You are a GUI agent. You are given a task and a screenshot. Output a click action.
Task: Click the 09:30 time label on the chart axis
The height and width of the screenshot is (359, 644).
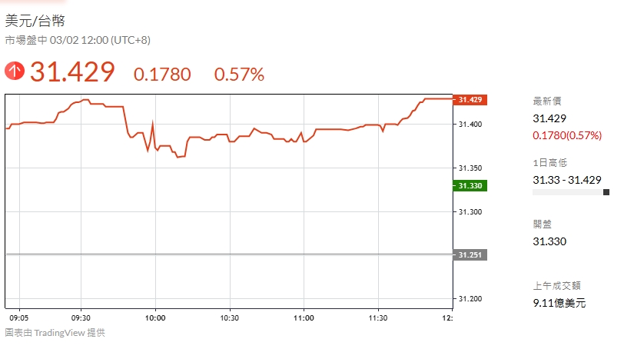coord(81,317)
